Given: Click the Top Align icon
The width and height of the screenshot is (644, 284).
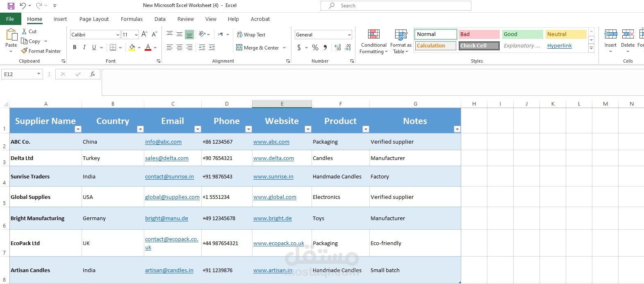Looking at the screenshot, I should tap(170, 34).
